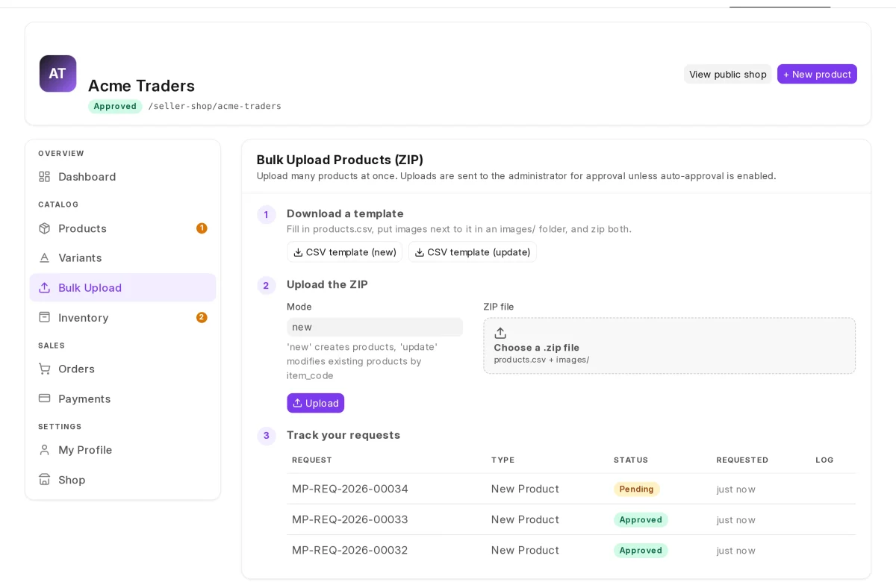This screenshot has width=896, height=588.
Task: Click request MP-REQ-2026-00032
Action: [350, 550]
